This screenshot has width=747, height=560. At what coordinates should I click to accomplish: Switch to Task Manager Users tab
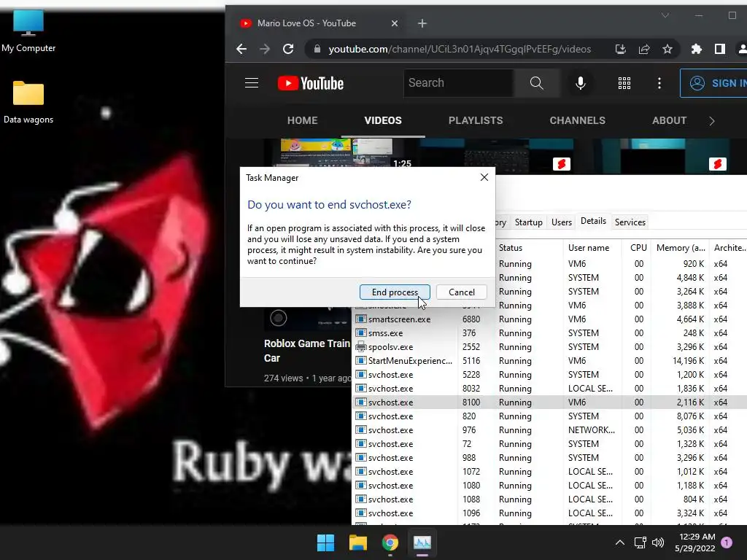[x=562, y=222]
